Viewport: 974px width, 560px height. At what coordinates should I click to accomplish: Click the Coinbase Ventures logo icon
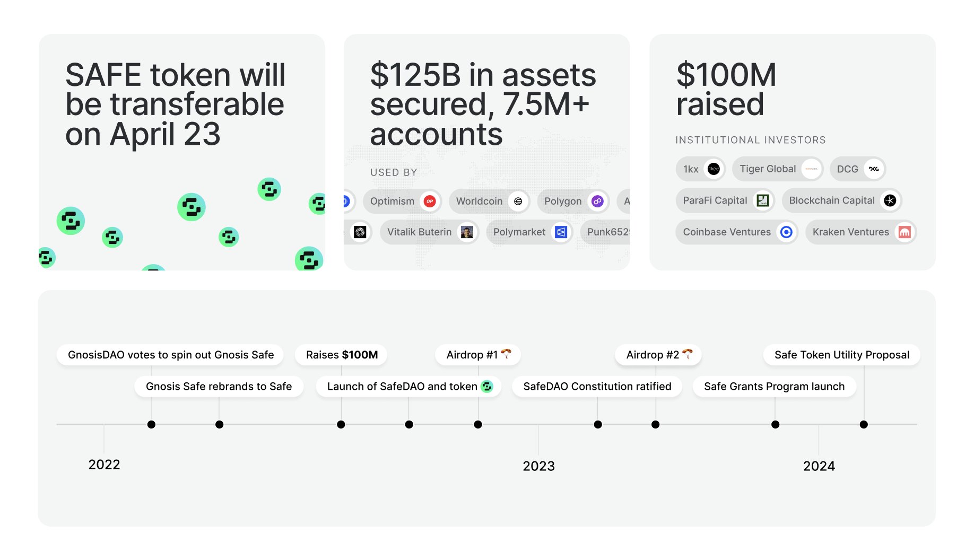(x=786, y=232)
